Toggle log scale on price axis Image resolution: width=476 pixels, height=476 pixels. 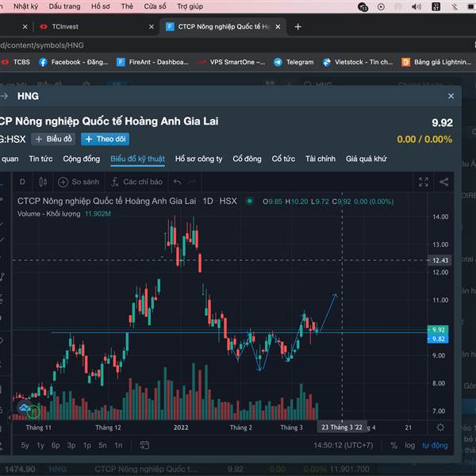click(409, 445)
